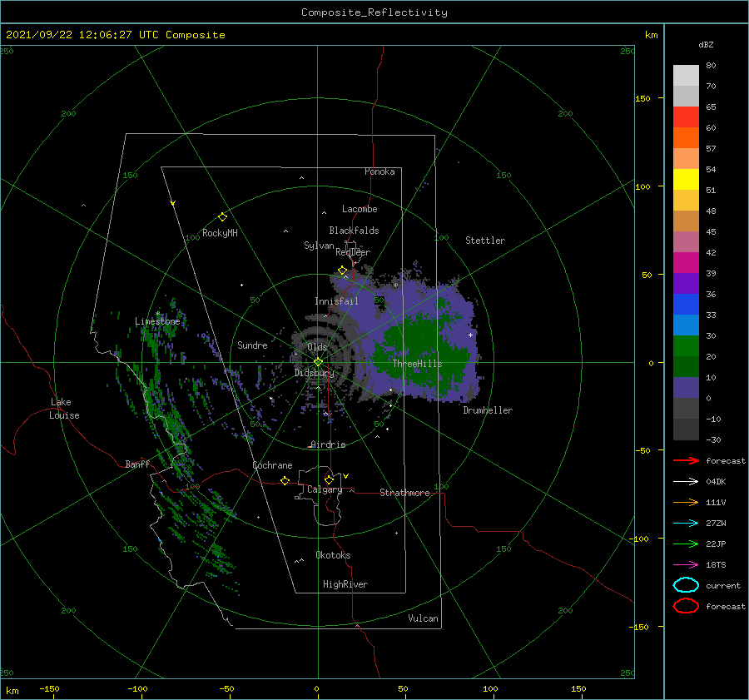Screen dimensions: 749x700
Task: Select the Vulcan label
Action: (424, 618)
